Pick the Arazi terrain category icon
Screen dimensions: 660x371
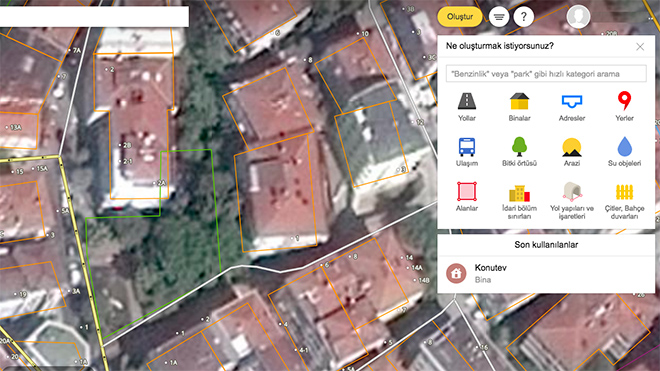(572, 147)
